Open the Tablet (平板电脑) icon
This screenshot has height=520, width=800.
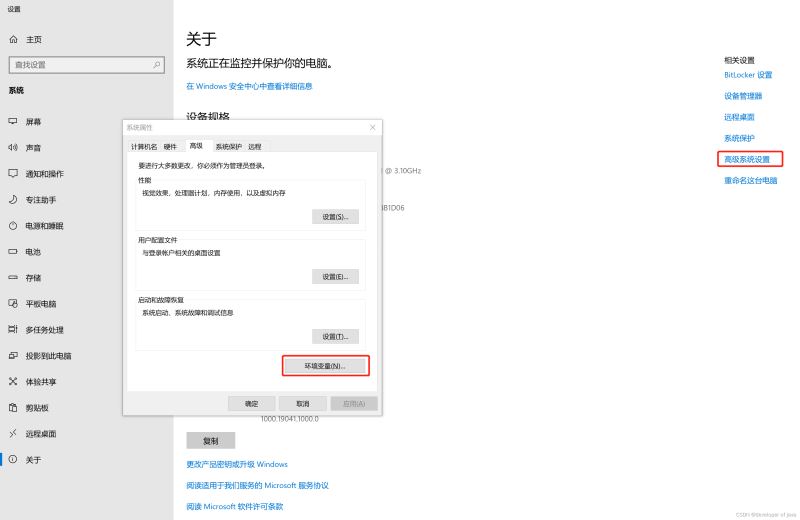(x=13, y=304)
